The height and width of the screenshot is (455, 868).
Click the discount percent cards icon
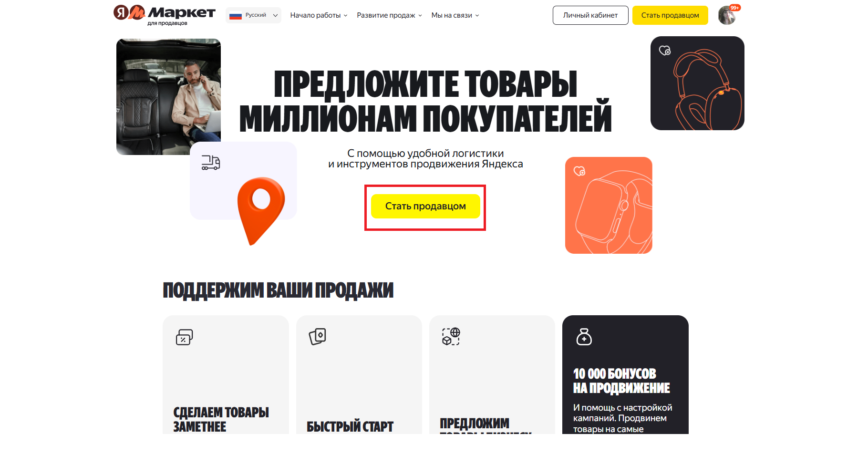(x=184, y=337)
